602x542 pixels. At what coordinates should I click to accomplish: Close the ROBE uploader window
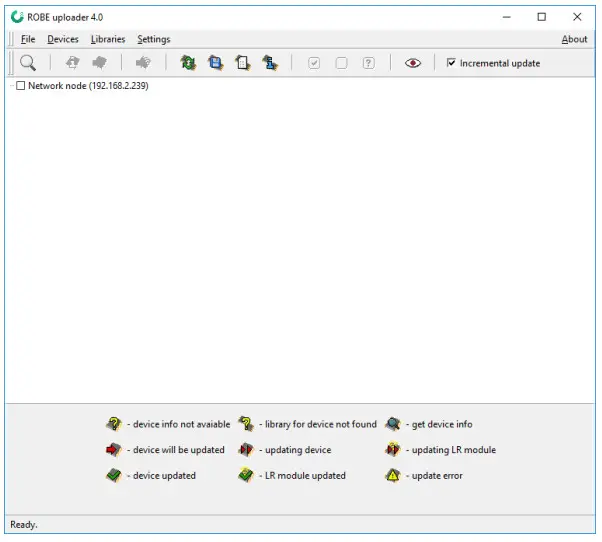(577, 17)
